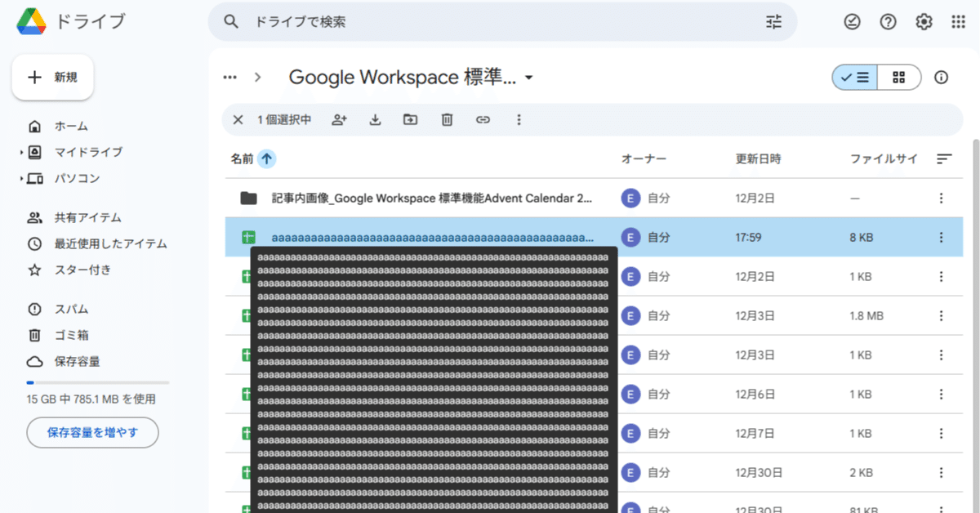
Task: Share the selected spreadsheet with others
Action: point(339,119)
